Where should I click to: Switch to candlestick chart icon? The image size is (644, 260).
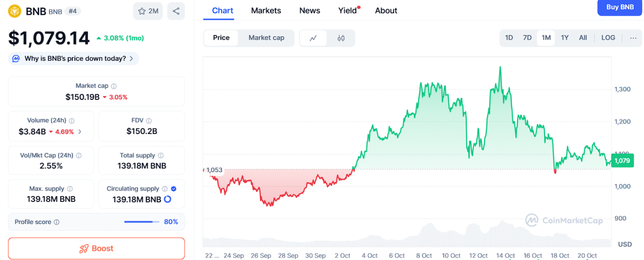point(341,38)
